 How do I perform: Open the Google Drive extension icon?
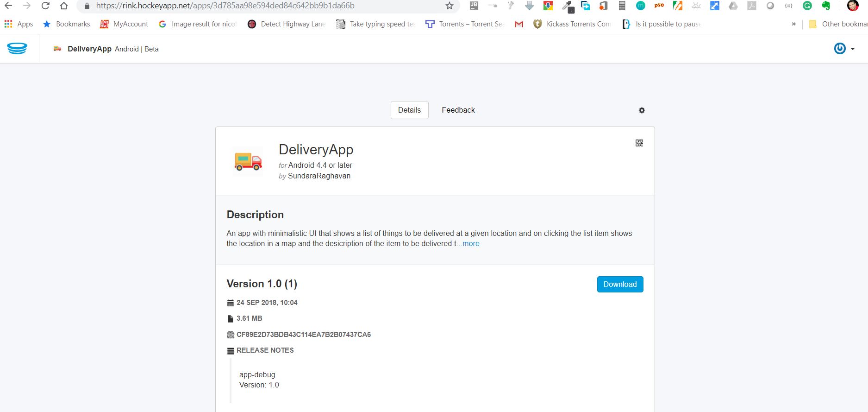coord(733,6)
